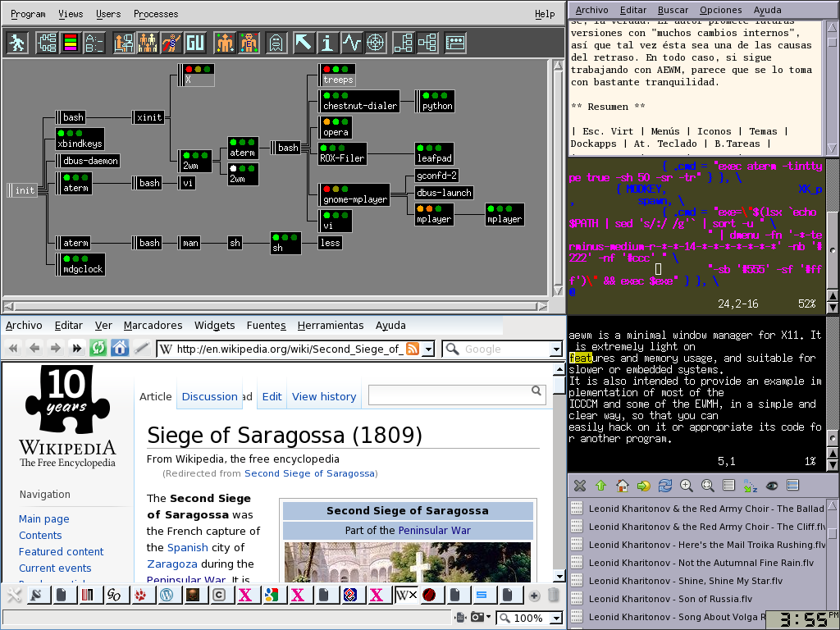Click the add new tab plus icon in Opera
The image size is (840, 630).
click(534, 596)
